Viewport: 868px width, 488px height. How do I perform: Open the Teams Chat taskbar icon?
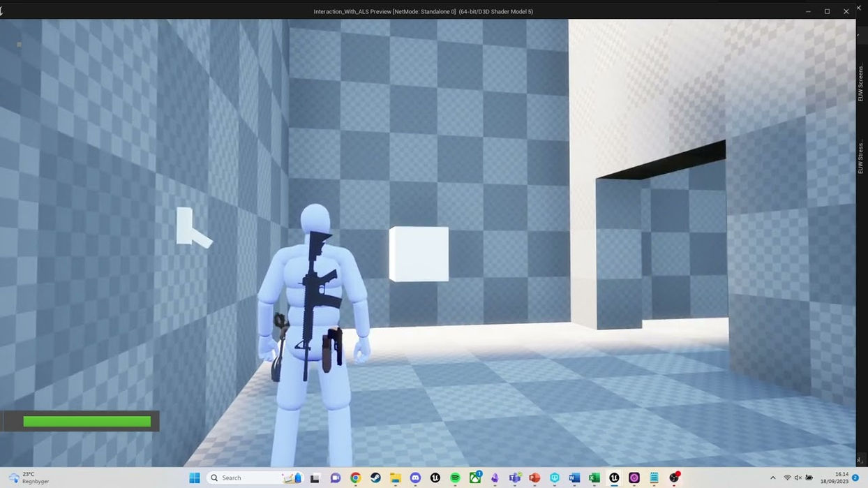pos(335,478)
